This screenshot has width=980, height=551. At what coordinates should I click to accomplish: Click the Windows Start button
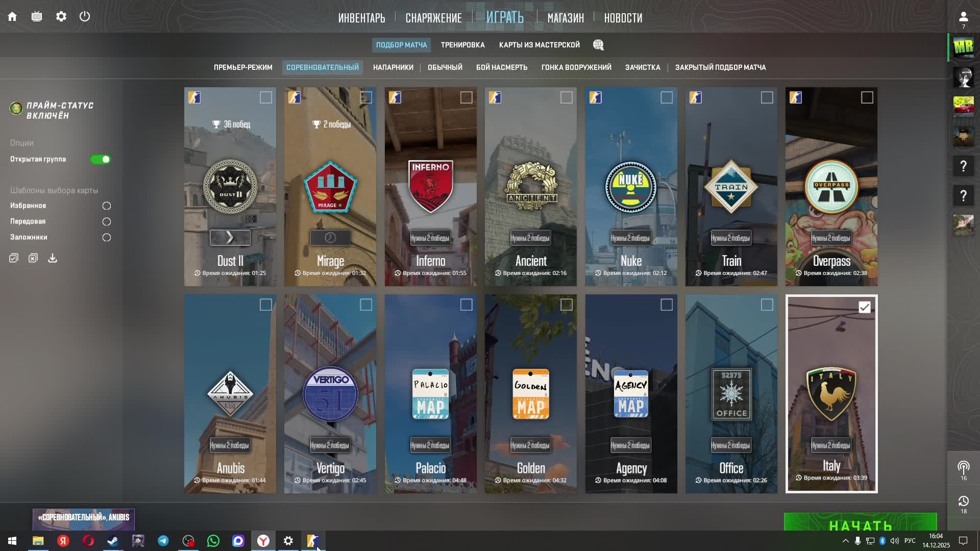(12, 541)
